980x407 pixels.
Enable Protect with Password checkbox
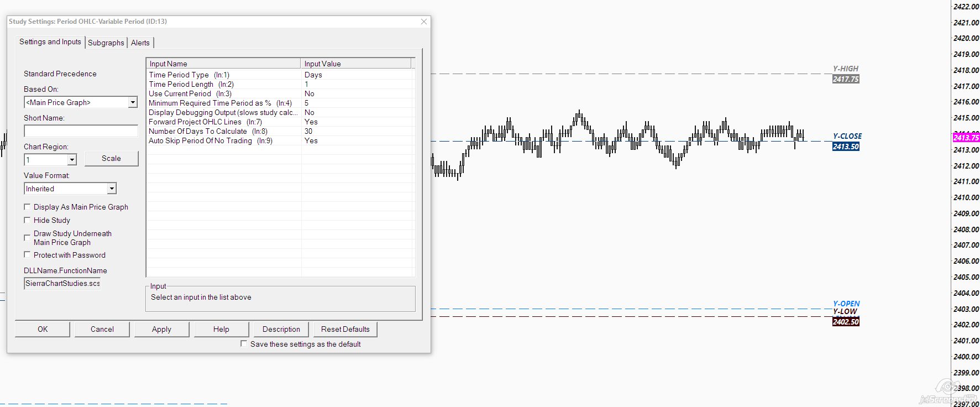click(x=27, y=255)
